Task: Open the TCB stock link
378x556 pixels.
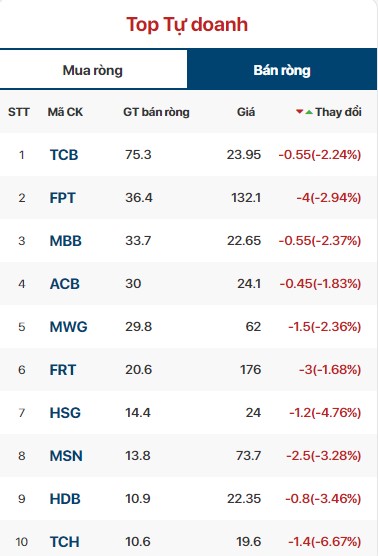Action: [64, 155]
